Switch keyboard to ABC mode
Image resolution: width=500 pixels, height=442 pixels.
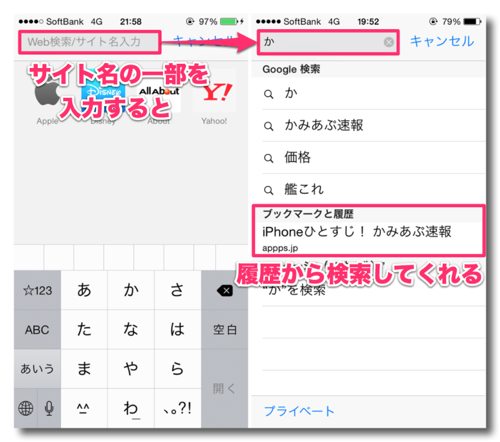(x=37, y=330)
